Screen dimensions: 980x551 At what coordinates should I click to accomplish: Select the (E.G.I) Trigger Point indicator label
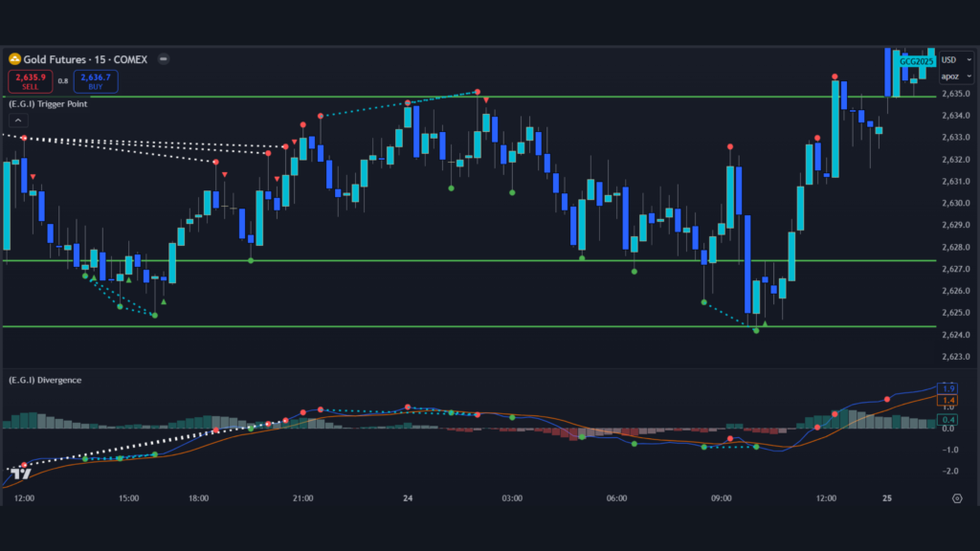[47, 103]
